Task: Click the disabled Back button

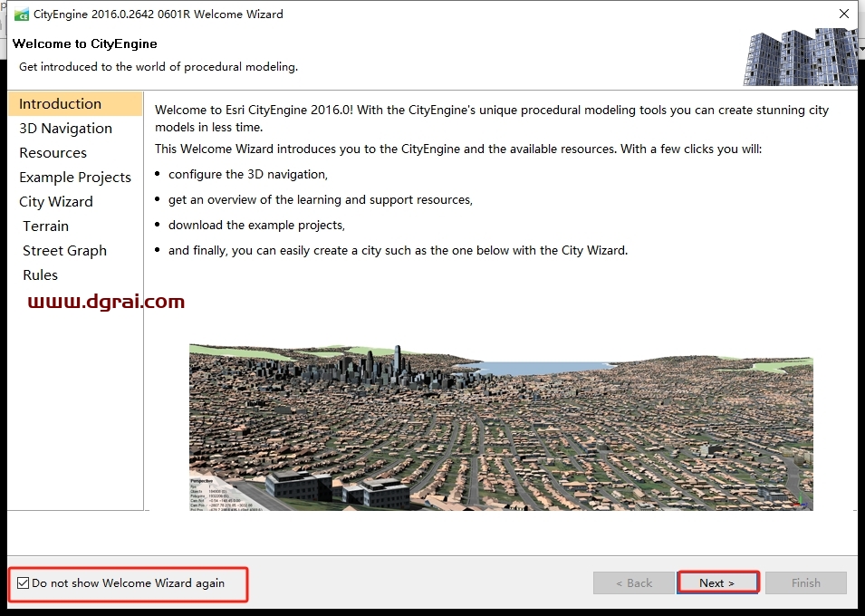Action: tap(634, 582)
